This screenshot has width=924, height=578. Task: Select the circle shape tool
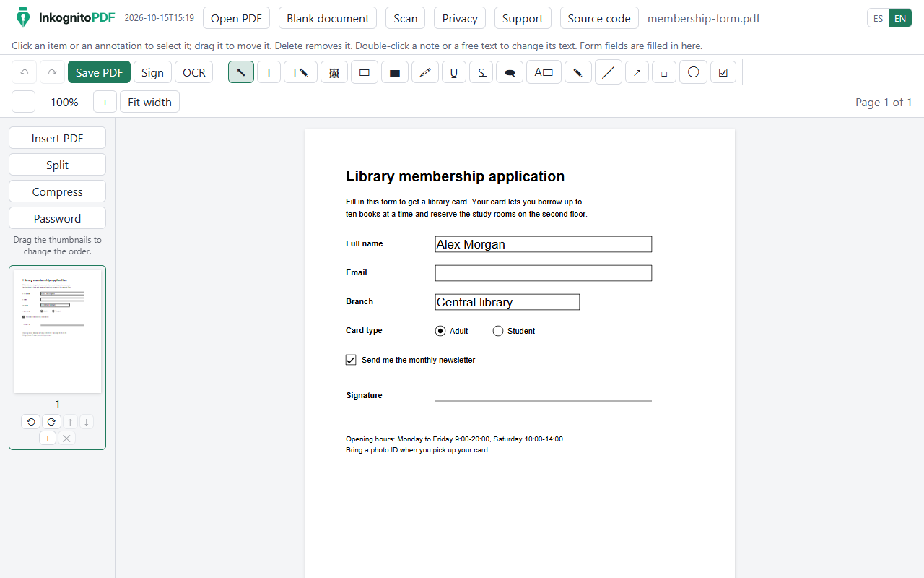pyautogui.click(x=693, y=72)
